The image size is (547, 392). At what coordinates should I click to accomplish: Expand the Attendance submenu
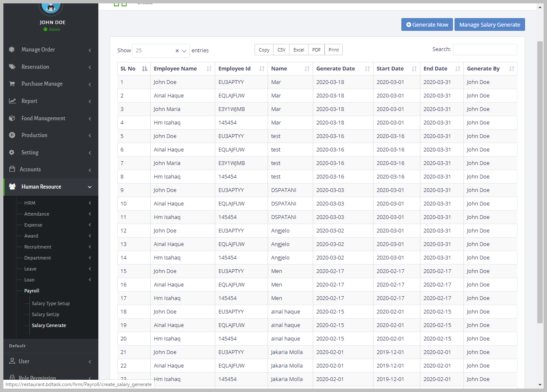pyautogui.click(x=37, y=214)
